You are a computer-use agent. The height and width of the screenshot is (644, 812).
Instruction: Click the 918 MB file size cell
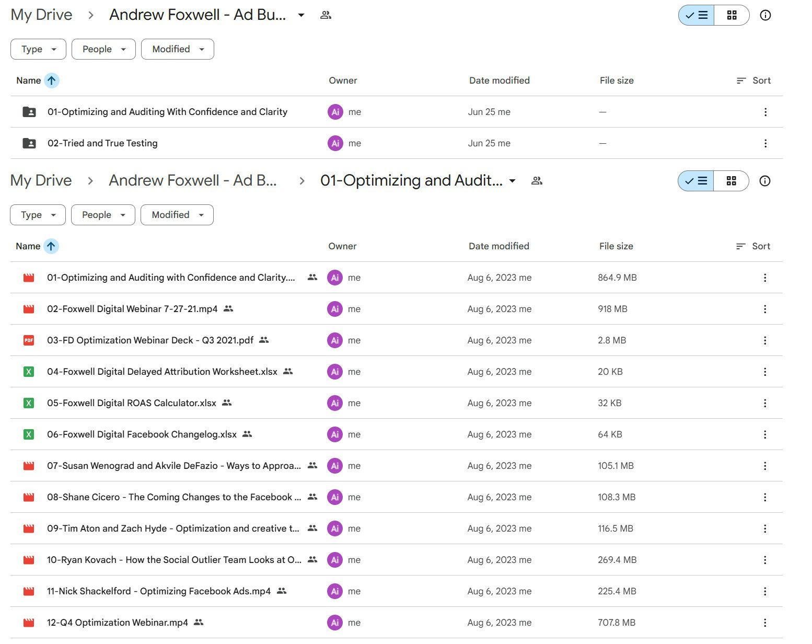[x=612, y=309]
